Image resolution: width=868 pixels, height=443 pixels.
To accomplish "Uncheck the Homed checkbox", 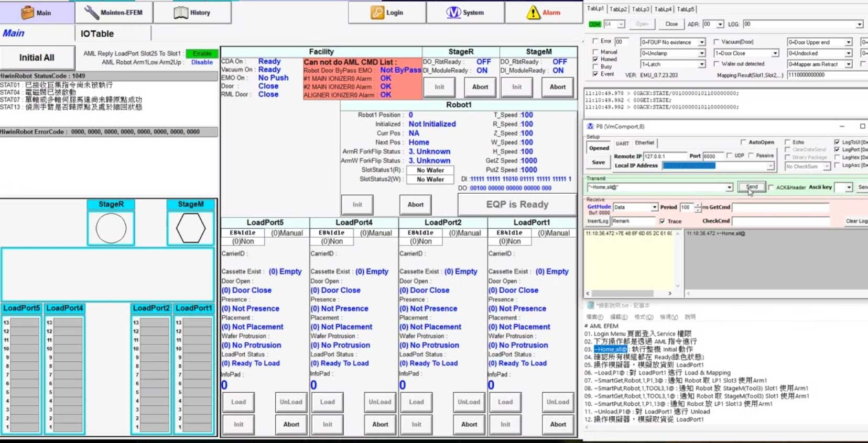I will (595, 59).
